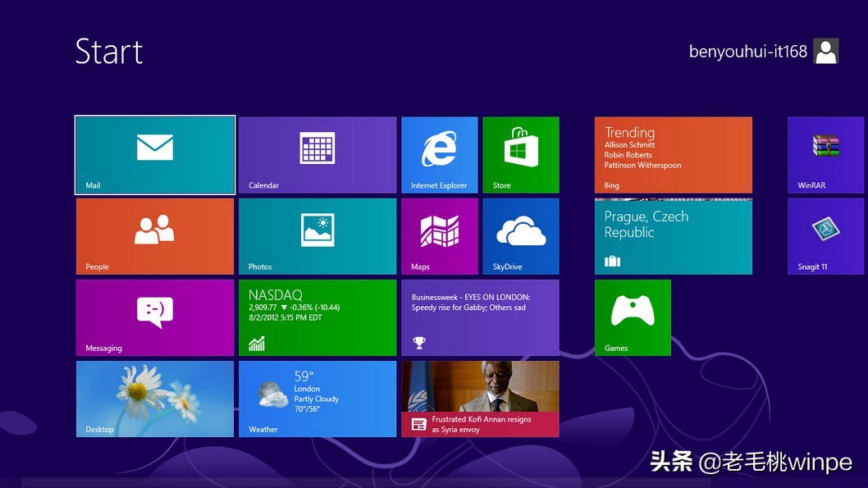Screen dimensions: 868x488
Task: Open the Bing Trending tile
Action: 673,155
